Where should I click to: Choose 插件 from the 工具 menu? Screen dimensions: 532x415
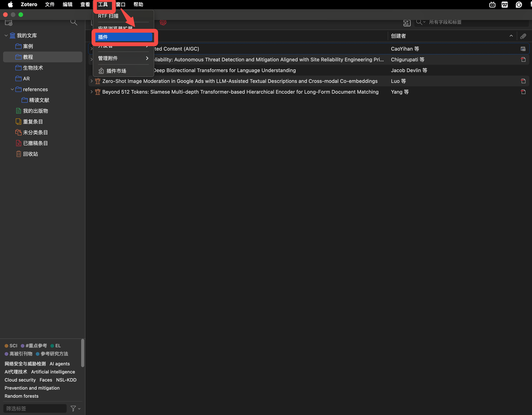(x=123, y=37)
